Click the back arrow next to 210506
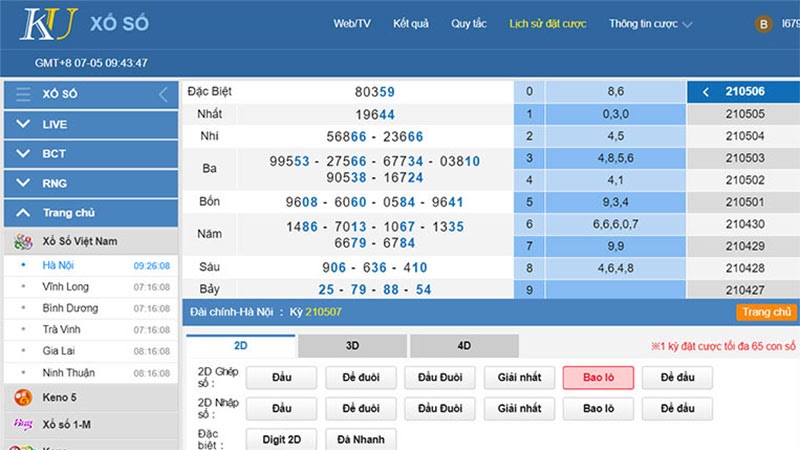 706,92
